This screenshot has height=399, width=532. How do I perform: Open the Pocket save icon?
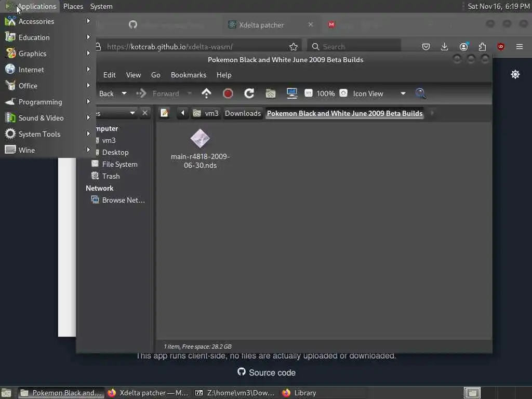pos(426,47)
